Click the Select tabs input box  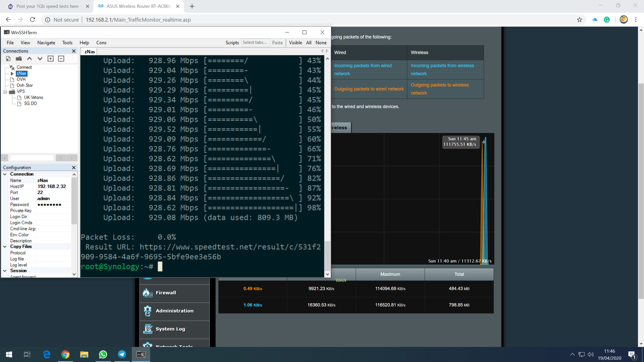coord(255,43)
